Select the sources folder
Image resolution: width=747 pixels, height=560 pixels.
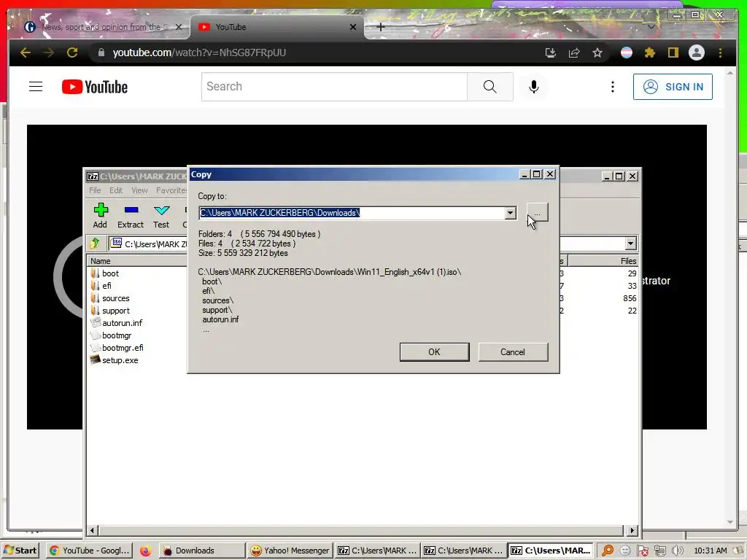point(116,298)
